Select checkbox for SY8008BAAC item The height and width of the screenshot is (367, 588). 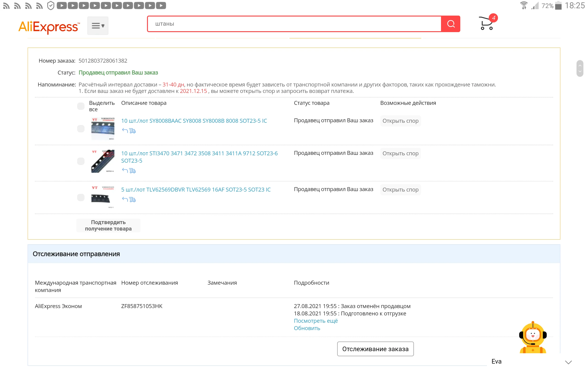81,128
